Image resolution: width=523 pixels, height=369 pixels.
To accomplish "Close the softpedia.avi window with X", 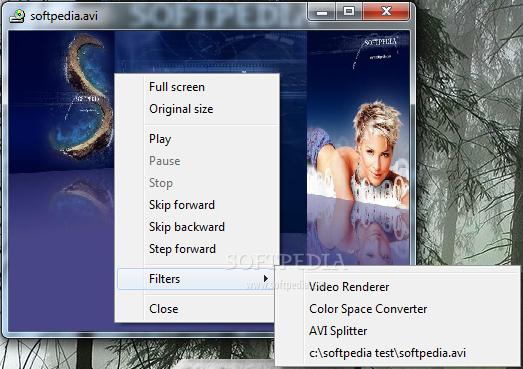I will point(386,12).
